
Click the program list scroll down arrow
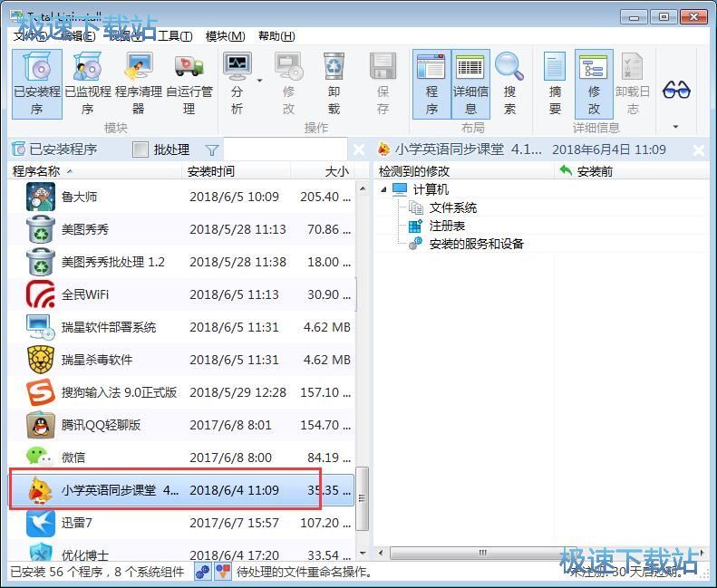(363, 554)
